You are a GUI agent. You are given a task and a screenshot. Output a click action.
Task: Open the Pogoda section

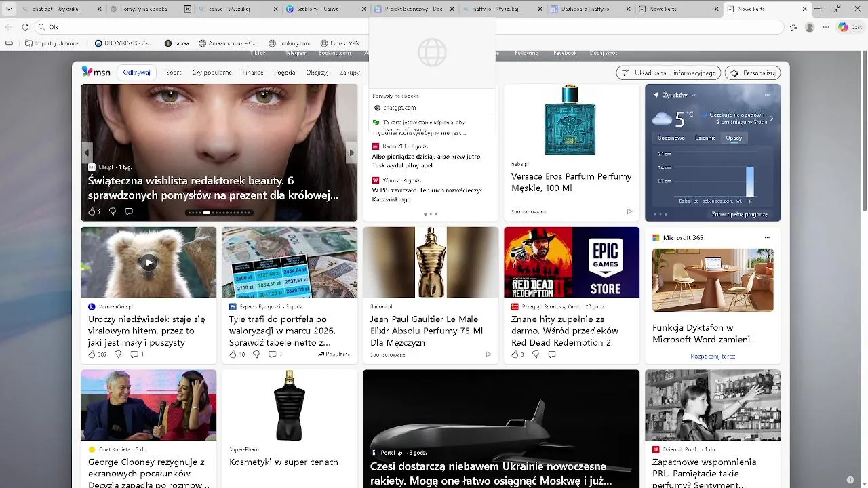(x=285, y=73)
